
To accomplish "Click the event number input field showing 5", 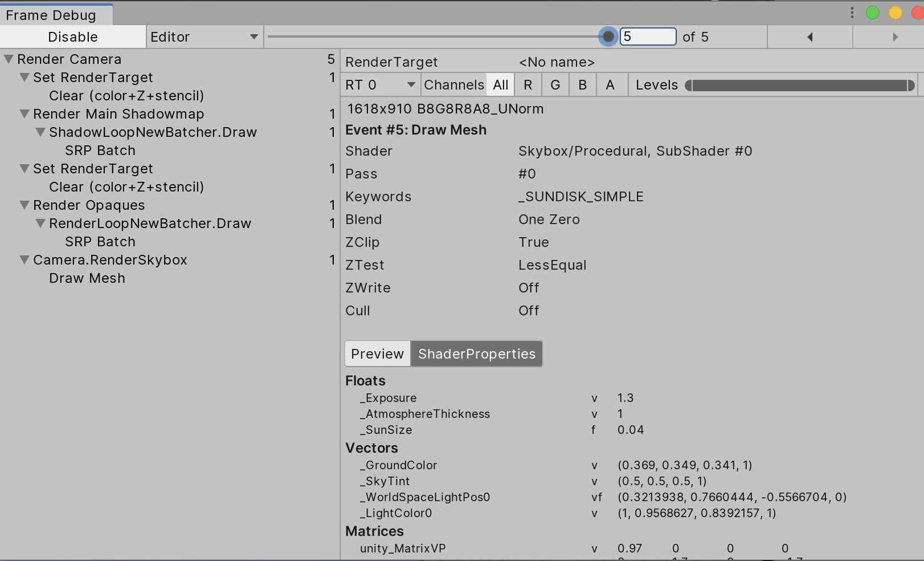I will 648,36.
